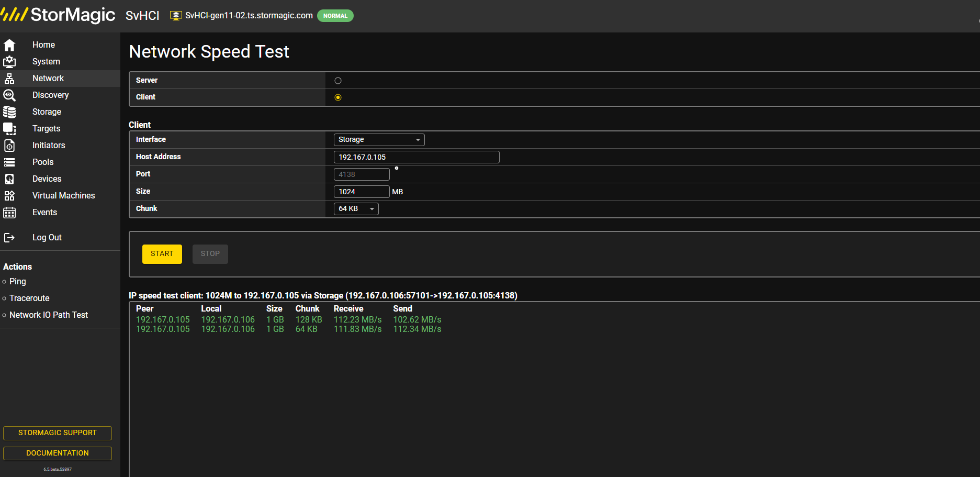Click the 128 KB chunk result cell
This screenshot has height=477, width=980.
pyautogui.click(x=309, y=320)
